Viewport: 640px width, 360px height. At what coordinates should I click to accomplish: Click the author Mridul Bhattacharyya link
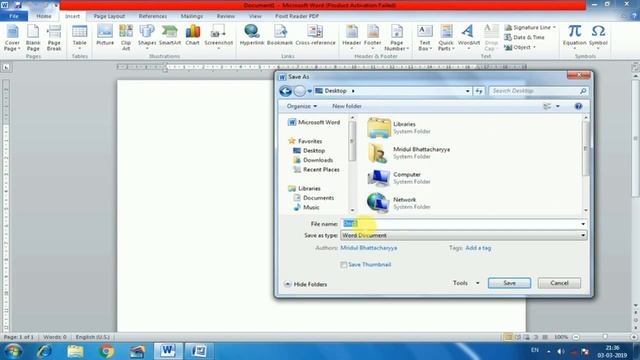[x=369, y=248]
